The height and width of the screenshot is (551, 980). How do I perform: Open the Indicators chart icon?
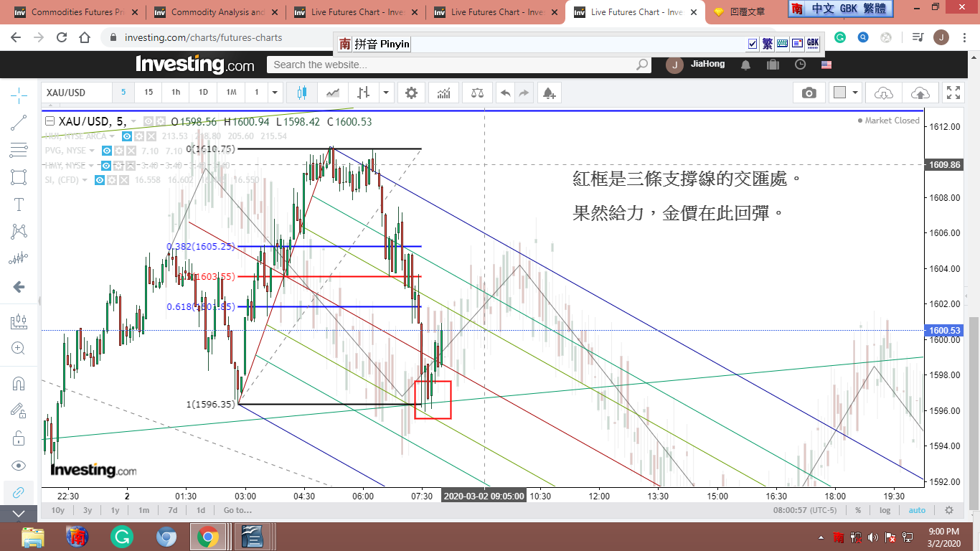pyautogui.click(x=444, y=93)
